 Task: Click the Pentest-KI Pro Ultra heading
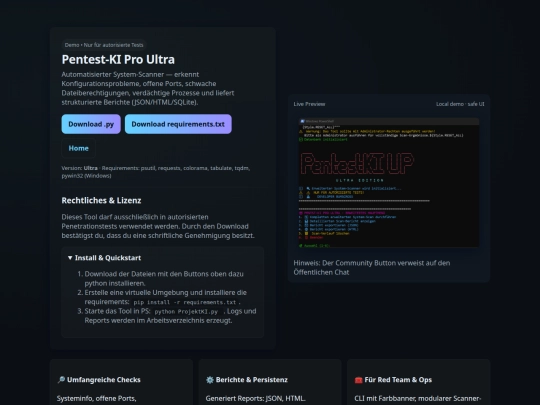(118, 60)
